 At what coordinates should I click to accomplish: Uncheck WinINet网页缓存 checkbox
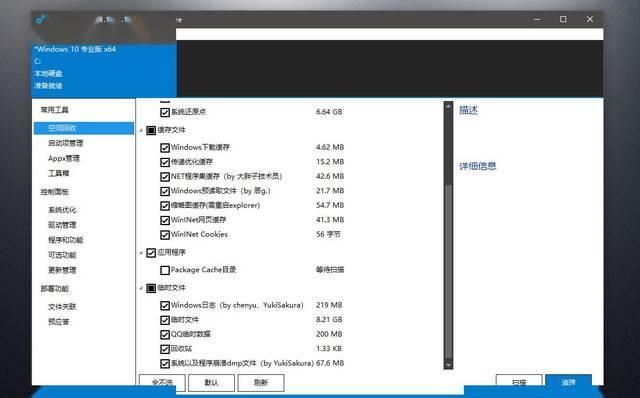165,220
